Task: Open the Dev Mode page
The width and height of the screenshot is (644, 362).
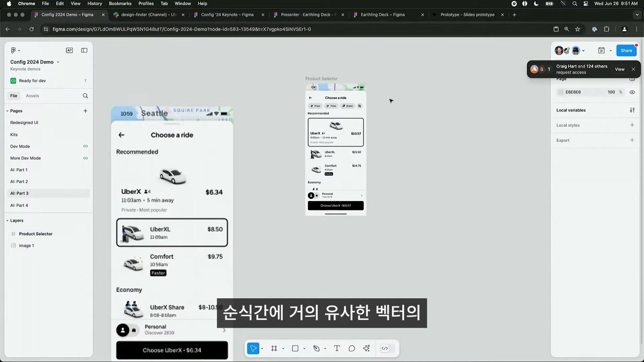Action: coord(20,146)
